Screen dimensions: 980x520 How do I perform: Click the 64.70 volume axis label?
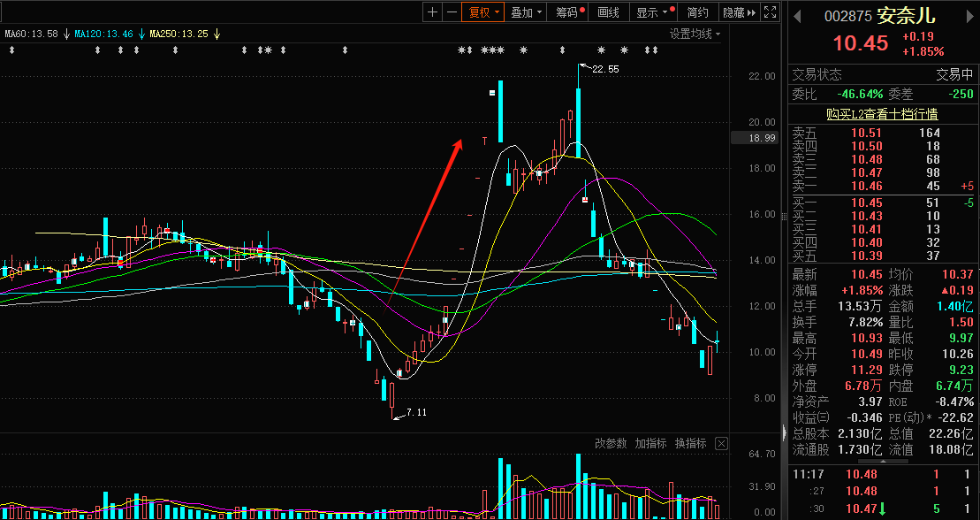pos(761,454)
